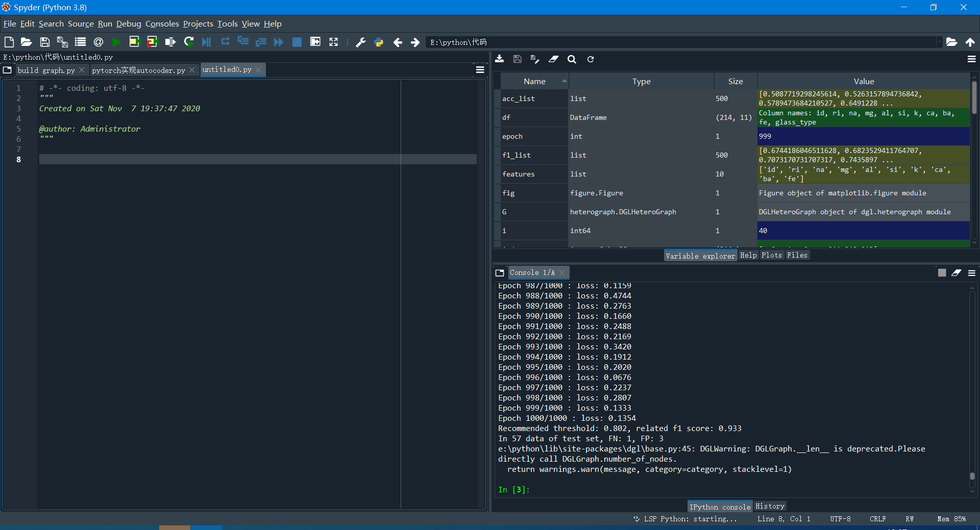Stop debugging with the blue square
This screenshot has width=980, height=530.
click(x=297, y=42)
